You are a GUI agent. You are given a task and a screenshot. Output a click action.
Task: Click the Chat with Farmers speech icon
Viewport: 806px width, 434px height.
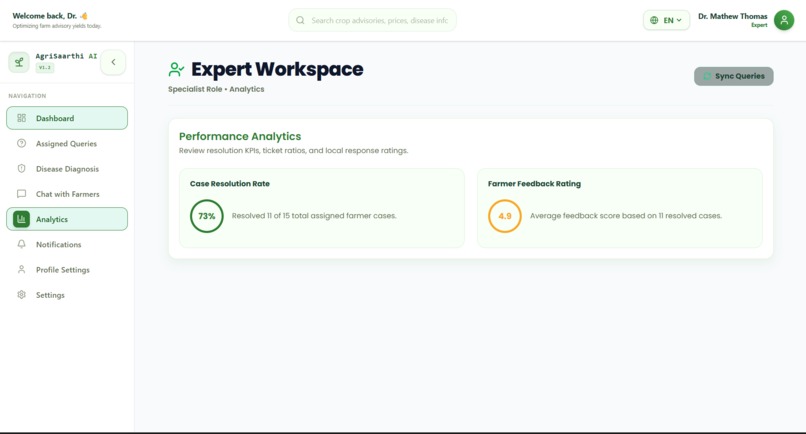tap(22, 194)
